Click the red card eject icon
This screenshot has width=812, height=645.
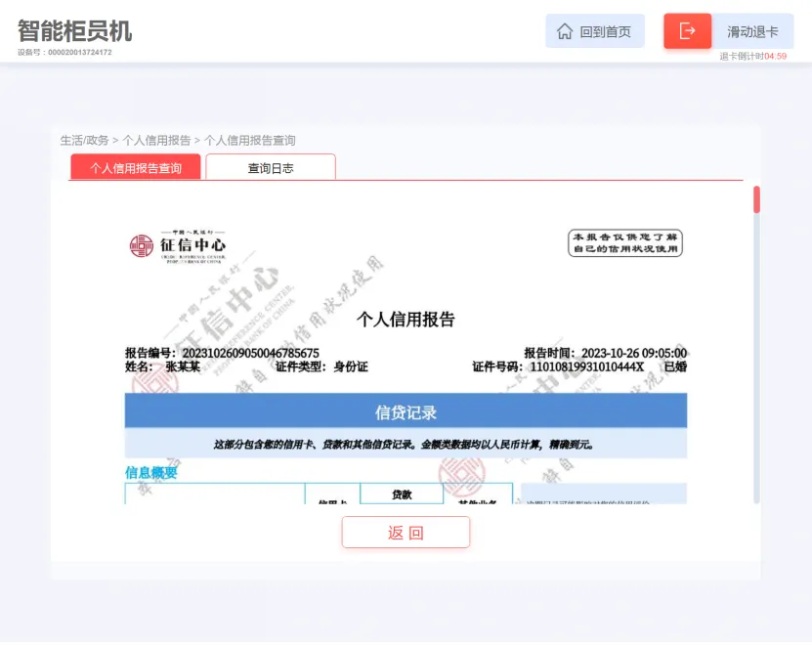687,31
